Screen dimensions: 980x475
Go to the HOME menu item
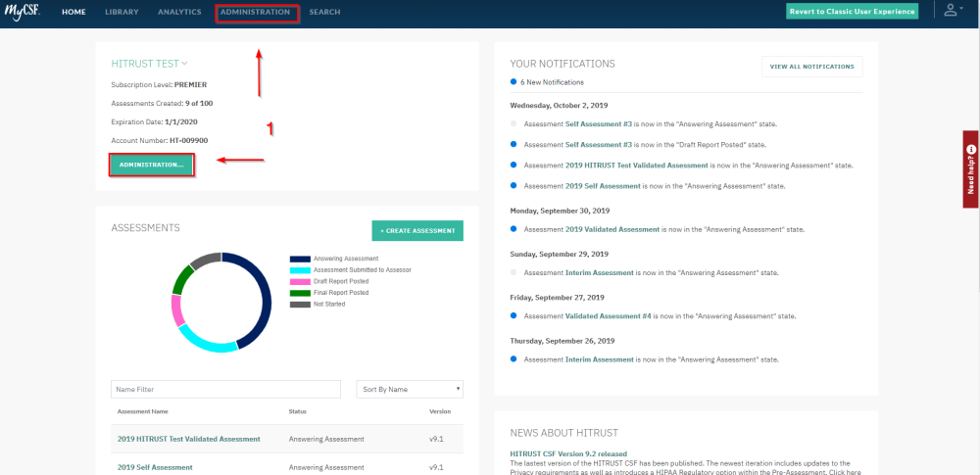(73, 12)
